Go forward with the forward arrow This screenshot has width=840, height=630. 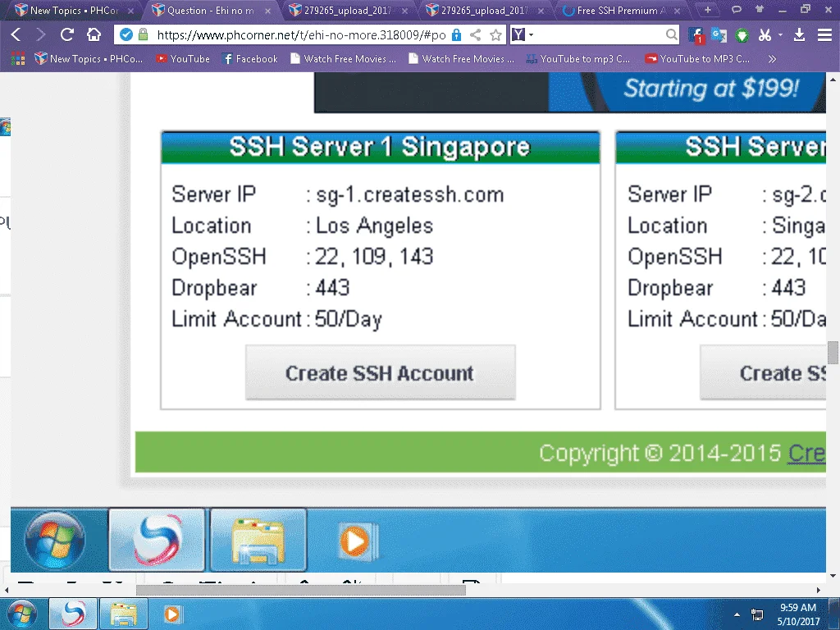[41, 34]
